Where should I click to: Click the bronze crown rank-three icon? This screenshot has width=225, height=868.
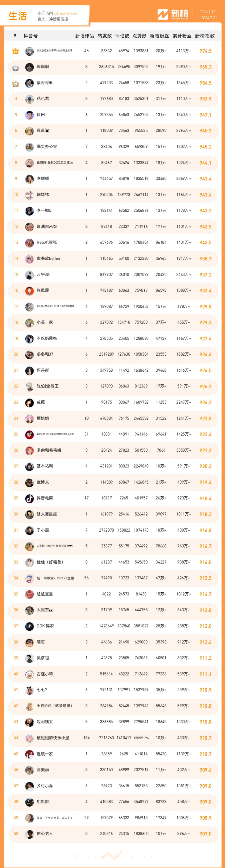point(15,83)
